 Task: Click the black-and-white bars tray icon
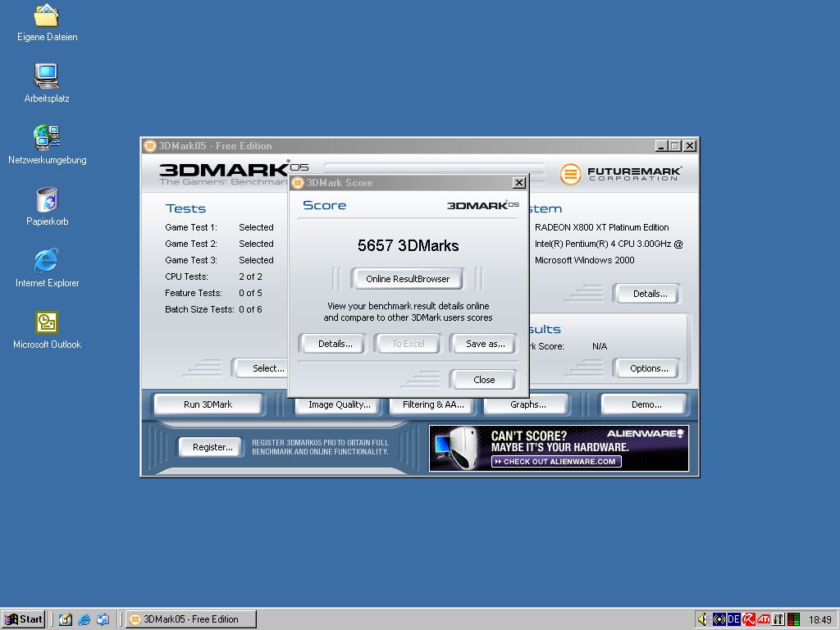coord(778,619)
